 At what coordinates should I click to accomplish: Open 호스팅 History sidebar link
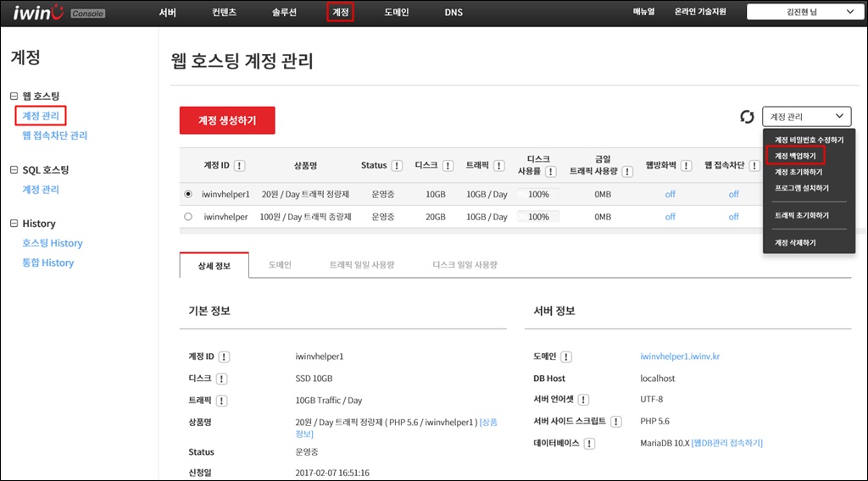(52, 243)
